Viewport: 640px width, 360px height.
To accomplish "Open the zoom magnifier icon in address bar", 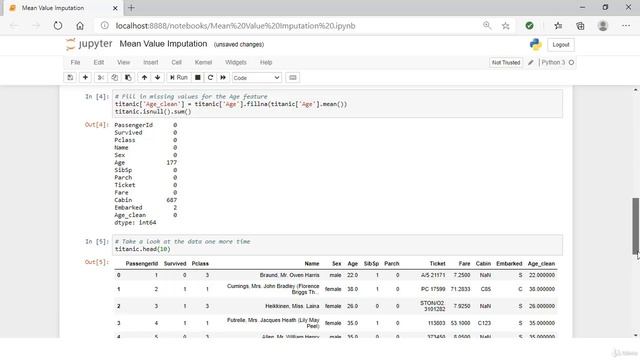I will (x=487, y=26).
